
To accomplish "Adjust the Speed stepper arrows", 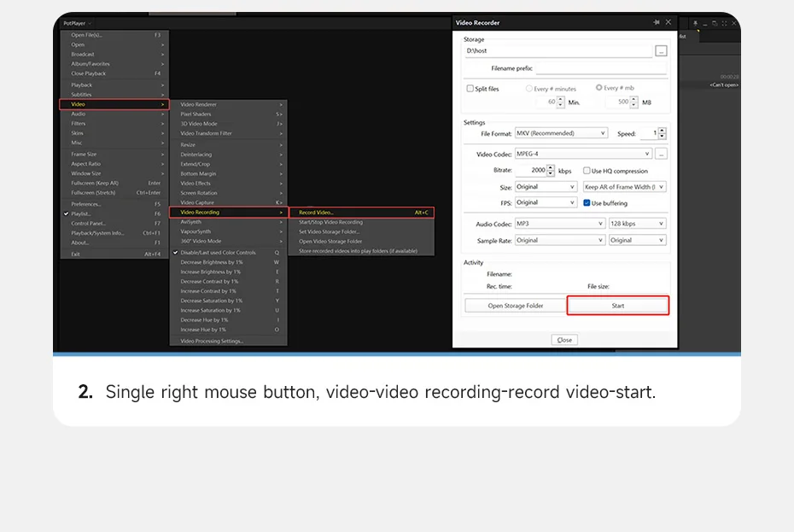I will [x=662, y=133].
